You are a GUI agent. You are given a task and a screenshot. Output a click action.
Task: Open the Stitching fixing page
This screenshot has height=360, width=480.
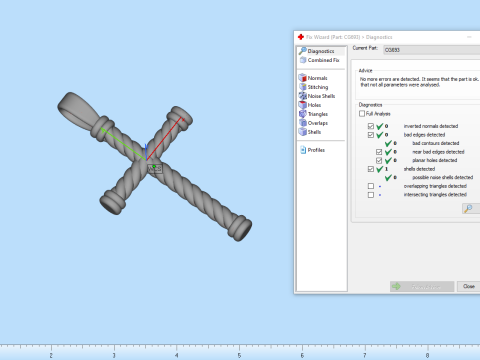pyautogui.click(x=314, y=87)
